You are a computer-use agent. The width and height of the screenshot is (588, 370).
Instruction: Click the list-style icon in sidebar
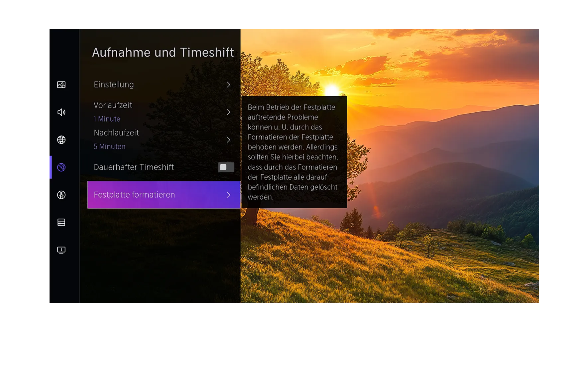[61, 222]
